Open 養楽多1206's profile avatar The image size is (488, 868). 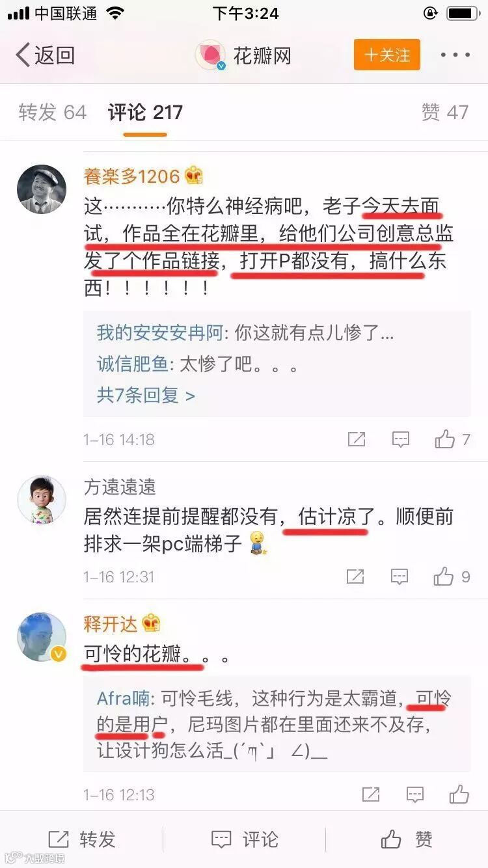coord(42,189)
